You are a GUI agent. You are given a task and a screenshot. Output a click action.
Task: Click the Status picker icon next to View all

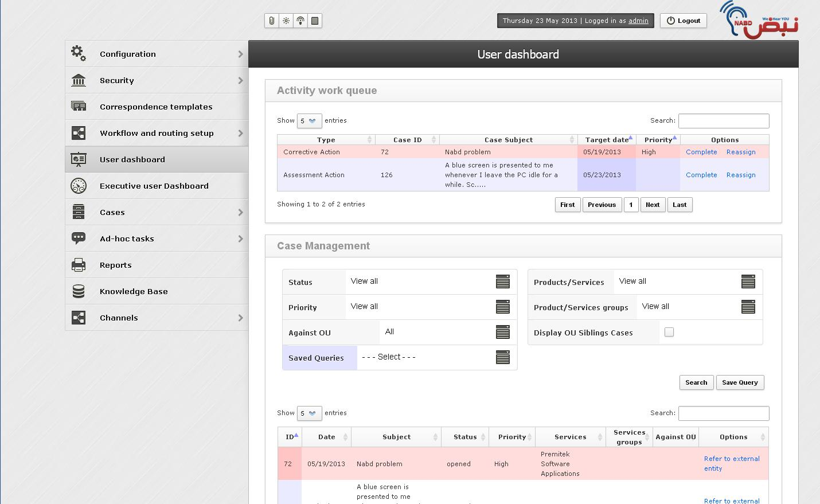click(x=503, y=282)
